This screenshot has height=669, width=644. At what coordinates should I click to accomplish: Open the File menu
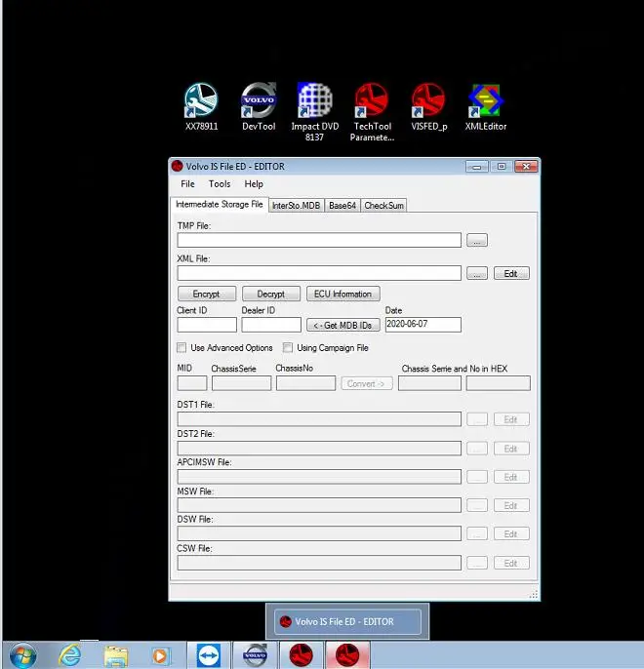[187, 184]
